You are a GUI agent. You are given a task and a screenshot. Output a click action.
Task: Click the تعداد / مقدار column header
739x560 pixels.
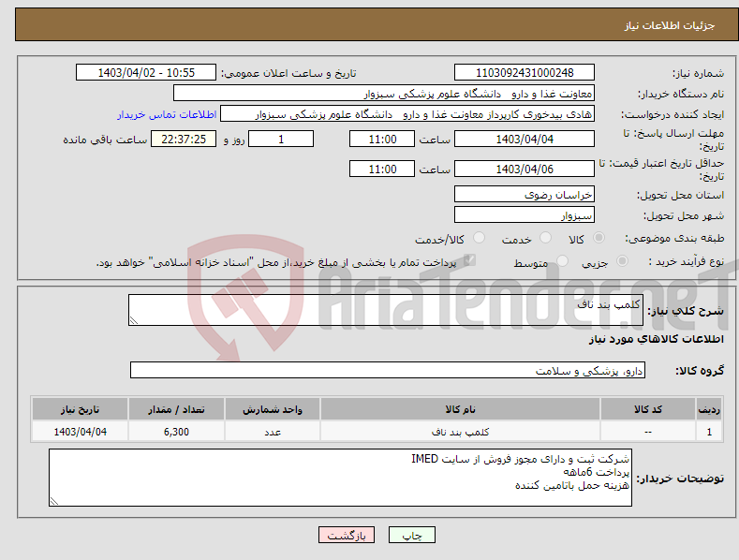point(176,409)
